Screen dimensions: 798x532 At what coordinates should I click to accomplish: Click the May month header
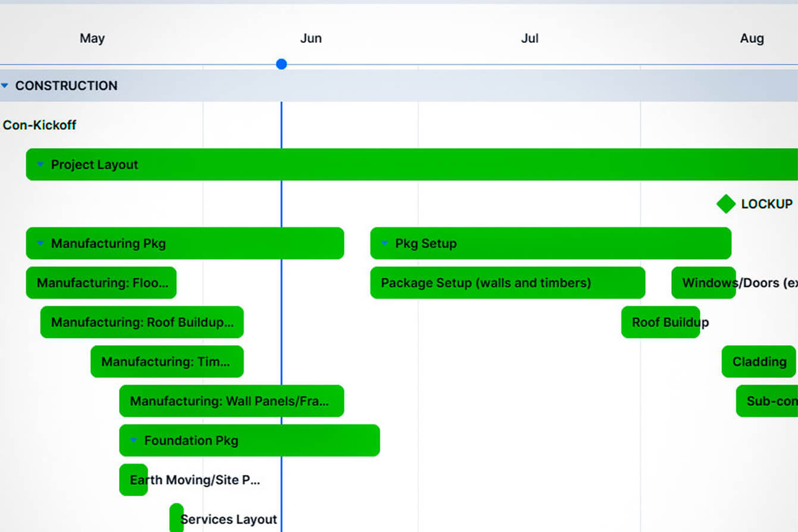[92, 39]
